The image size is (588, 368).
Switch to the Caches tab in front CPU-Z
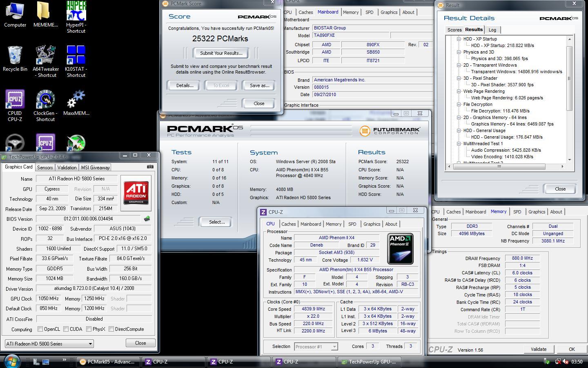point(288,224)
